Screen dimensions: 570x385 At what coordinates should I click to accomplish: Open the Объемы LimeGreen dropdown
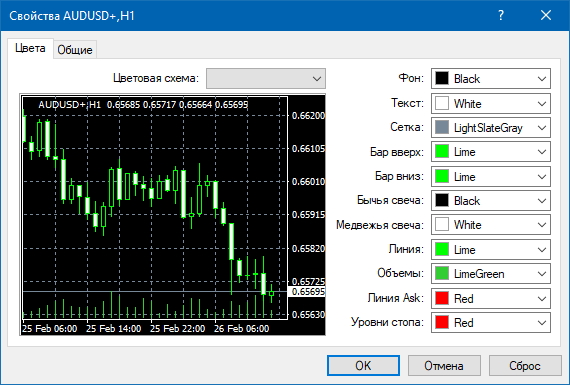(491, 273)
